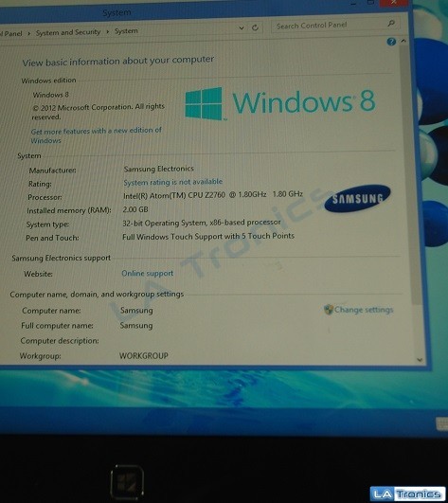Open Get more features with new edition link

[x=96, y=135]
